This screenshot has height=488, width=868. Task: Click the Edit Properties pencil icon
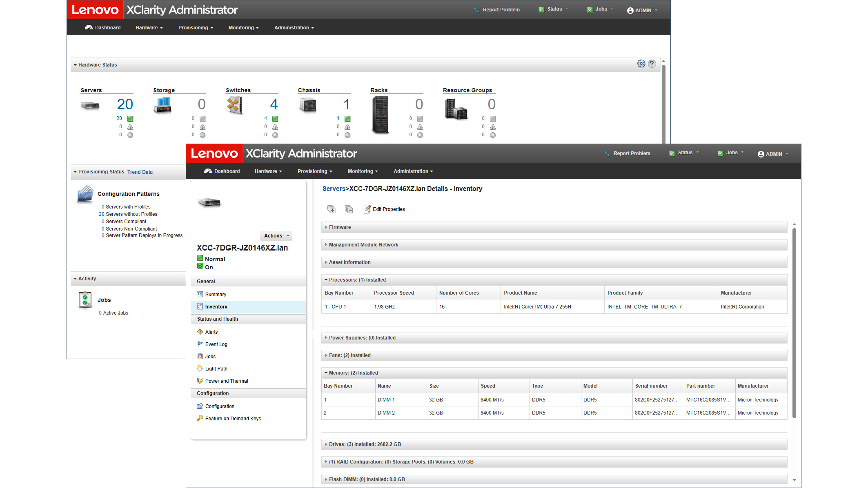pyautogui.click(x=367, y=209)
